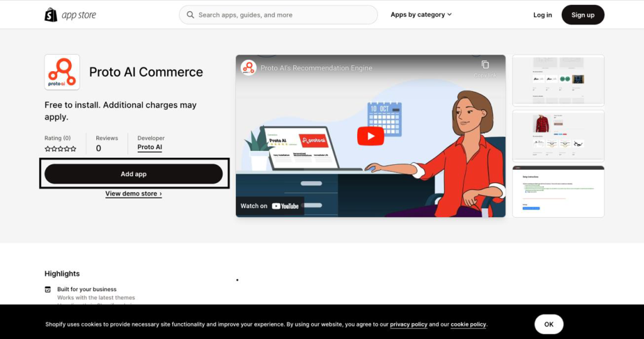The height and width of the screenshot is (339, 644).
Task: Click OK on the cookie banner
Action: (548, 324)
